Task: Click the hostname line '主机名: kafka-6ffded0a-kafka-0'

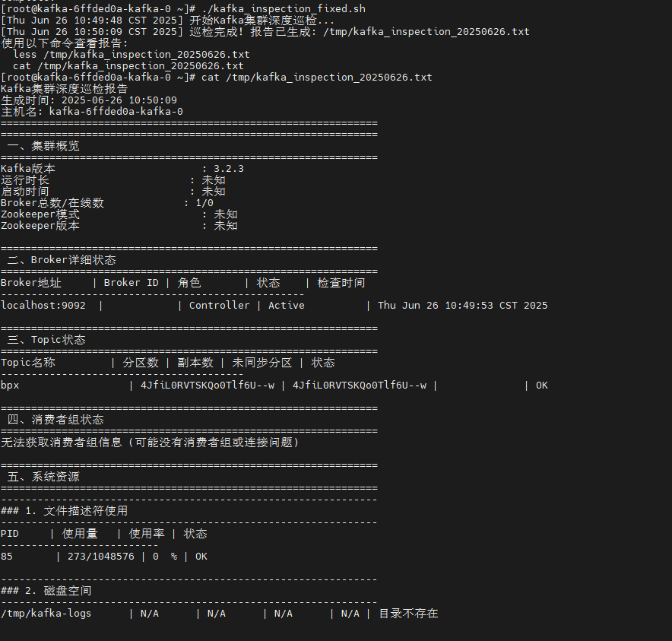Action: click(92, 112)
